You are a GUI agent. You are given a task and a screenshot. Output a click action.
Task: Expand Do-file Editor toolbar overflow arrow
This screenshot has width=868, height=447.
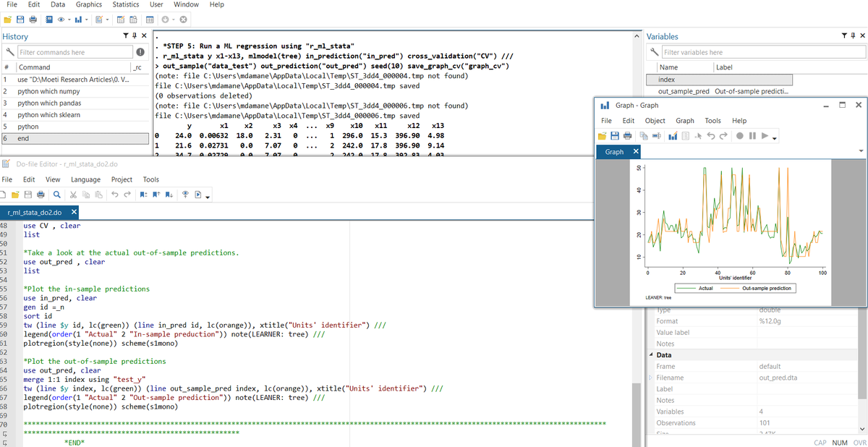[x=208, y=197]
